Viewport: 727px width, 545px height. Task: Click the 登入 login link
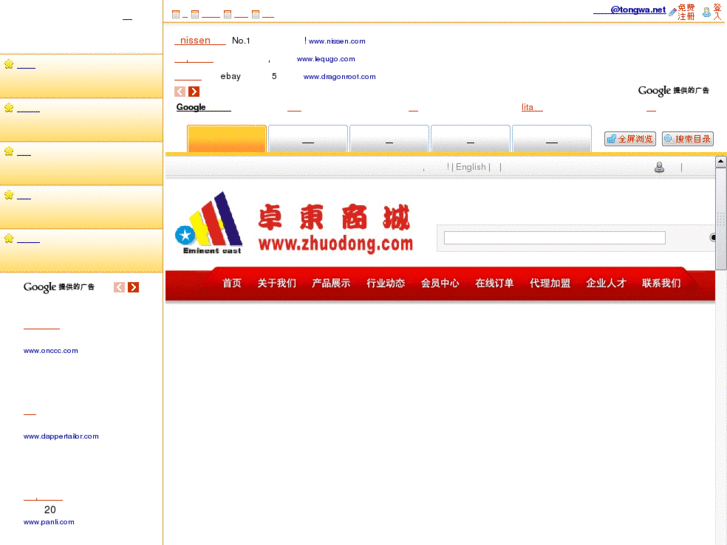pos(717,12)
